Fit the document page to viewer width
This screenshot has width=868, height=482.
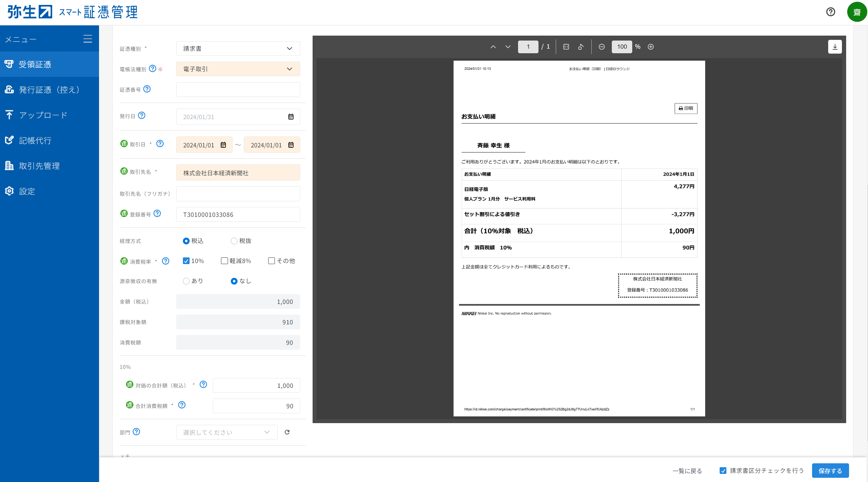coord(566,47)
